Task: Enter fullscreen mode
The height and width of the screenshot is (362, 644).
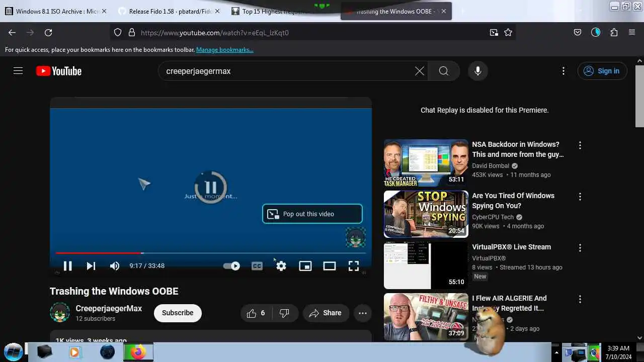Action: 354,266
